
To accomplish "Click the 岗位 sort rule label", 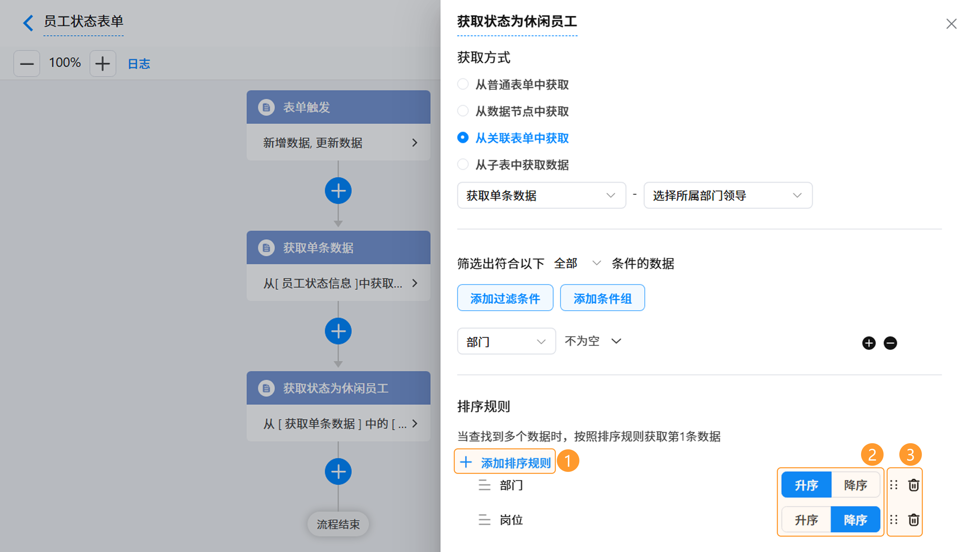I will (511, 520).
